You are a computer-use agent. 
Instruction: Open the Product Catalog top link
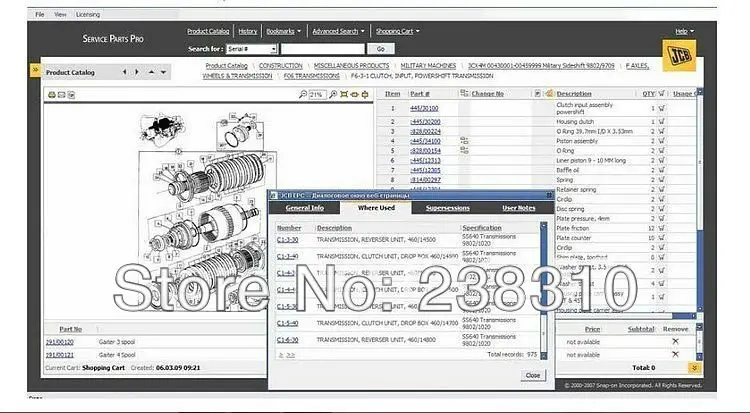click(x=208, y=31)
